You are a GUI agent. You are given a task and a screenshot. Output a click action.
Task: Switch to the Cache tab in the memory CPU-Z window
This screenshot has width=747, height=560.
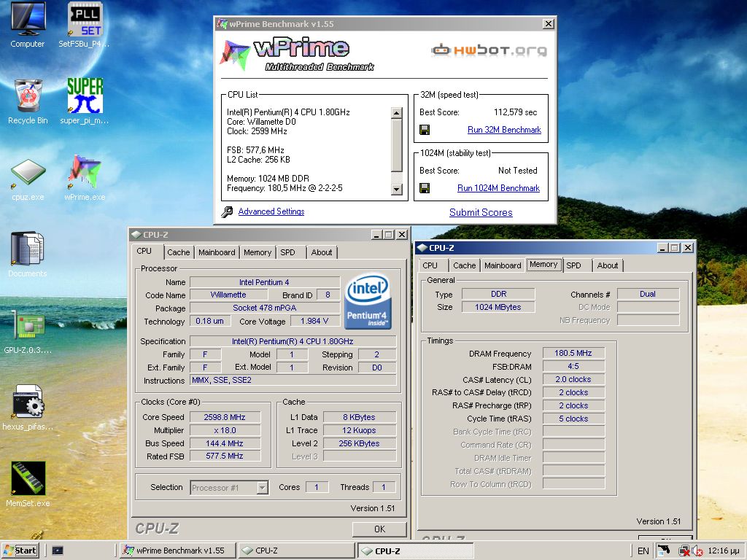click(465, 265)
